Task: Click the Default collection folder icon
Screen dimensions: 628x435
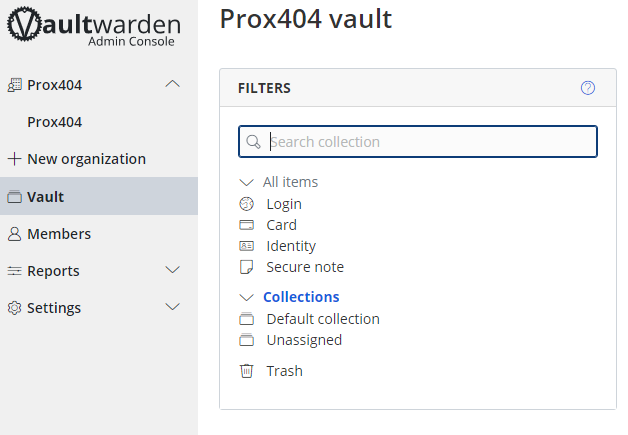Action: tap(247, 319)
